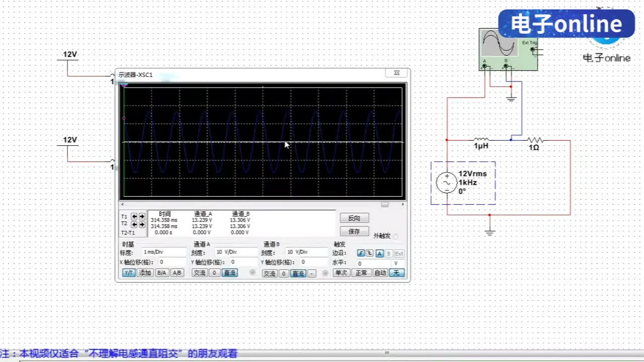Set trigger source to channel B
The width and height of the screenshot is (644, 362).
click(x=389, y=253)
